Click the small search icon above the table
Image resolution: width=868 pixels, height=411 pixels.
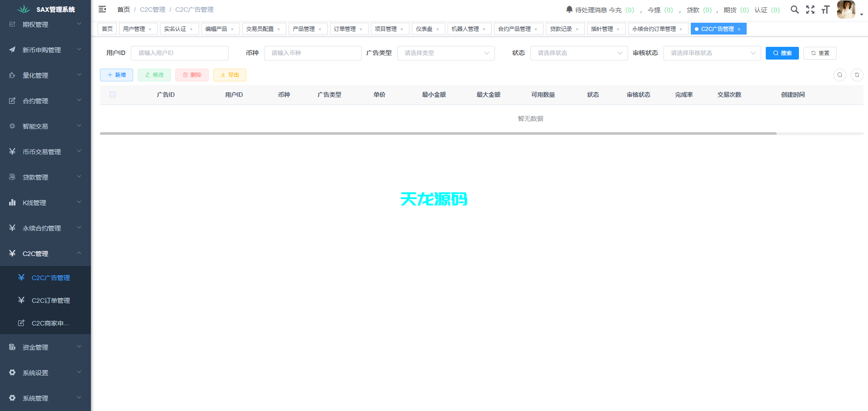click(x=840, y=75)
